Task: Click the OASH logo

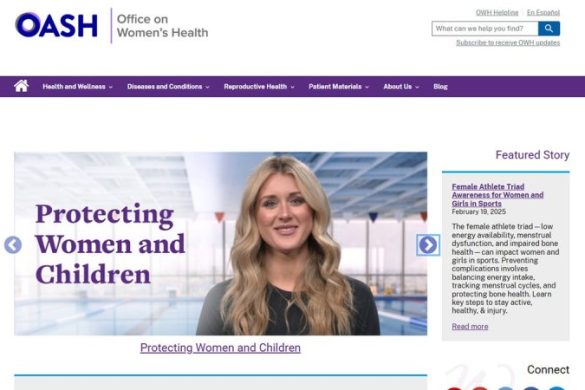Action: pyautogui.click(x=56, y=25)
